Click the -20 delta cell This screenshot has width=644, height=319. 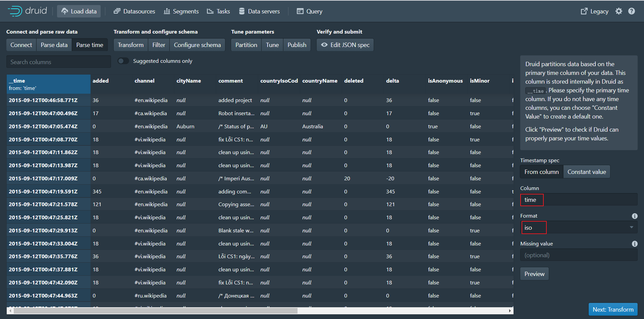(405, 178)
